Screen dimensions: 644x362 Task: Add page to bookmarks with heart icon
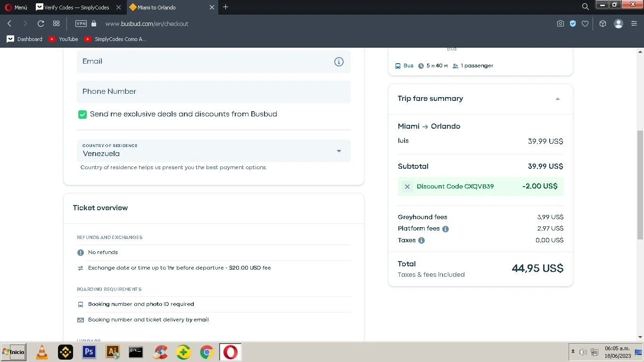click(585, 24)
